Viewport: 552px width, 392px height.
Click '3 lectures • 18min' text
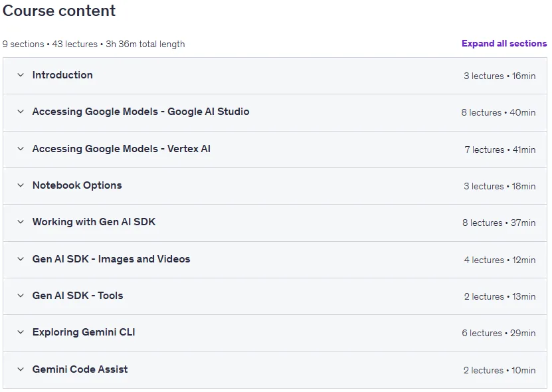[500, 186]
